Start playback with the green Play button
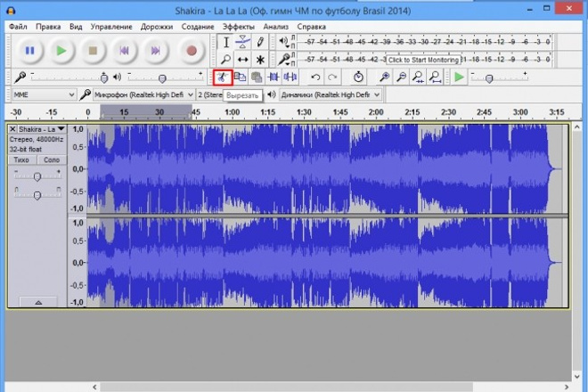The height and width of the screenshot is (392, 588). tap(61, 51)
